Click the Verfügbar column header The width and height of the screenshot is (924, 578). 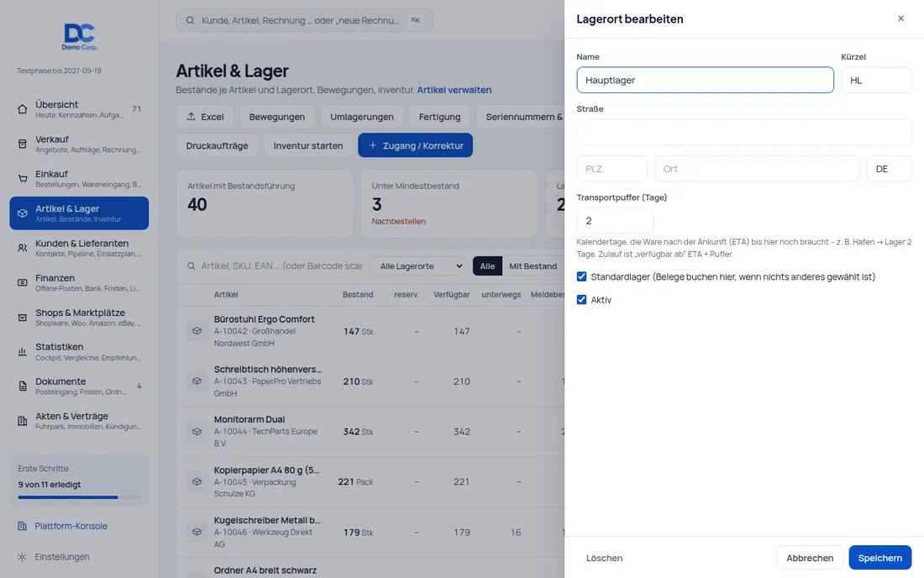point(452,295)
